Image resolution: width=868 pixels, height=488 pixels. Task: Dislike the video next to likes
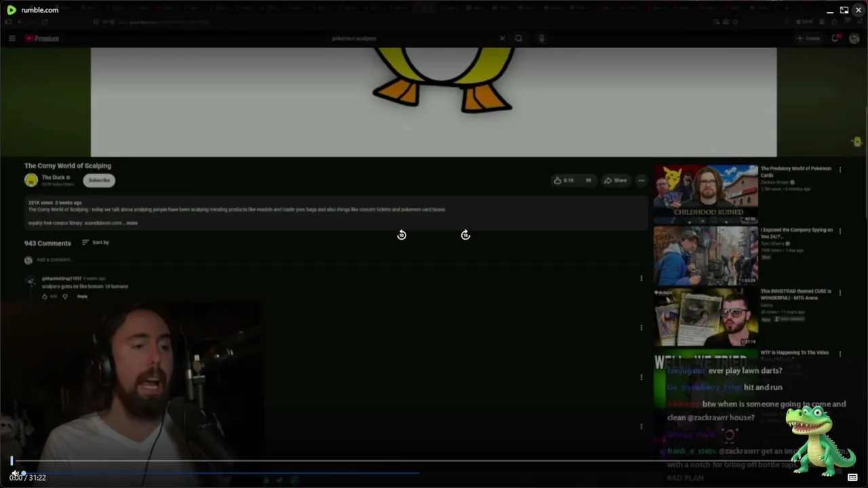pyautogui.click(x=588, y=180)
